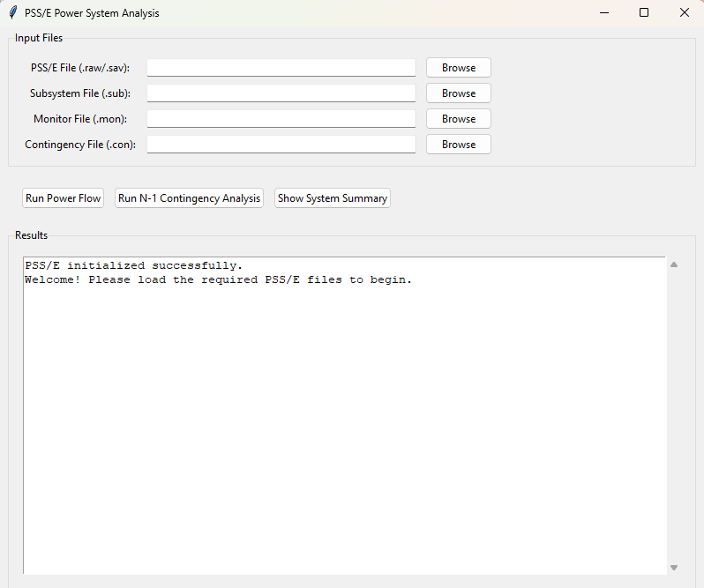This screenshot has height=588, width=704.
Task: Click inside the Results output text area
Action: [x=344, y=414]
